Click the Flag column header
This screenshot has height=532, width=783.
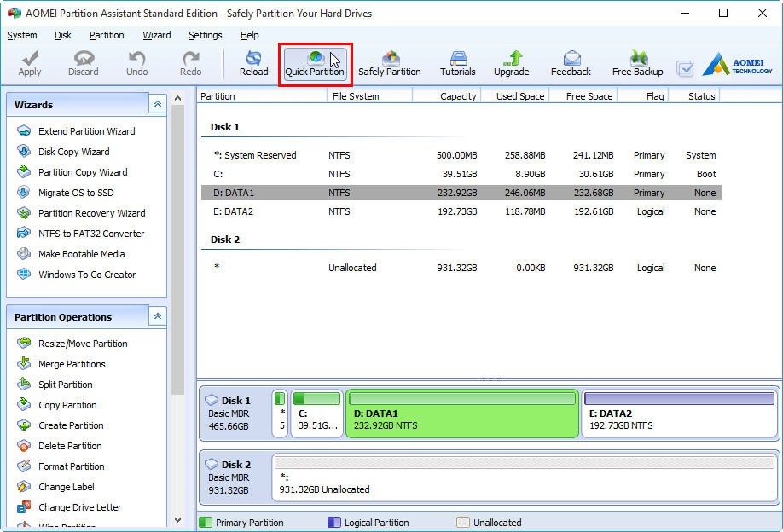click(x=643, y=95)
